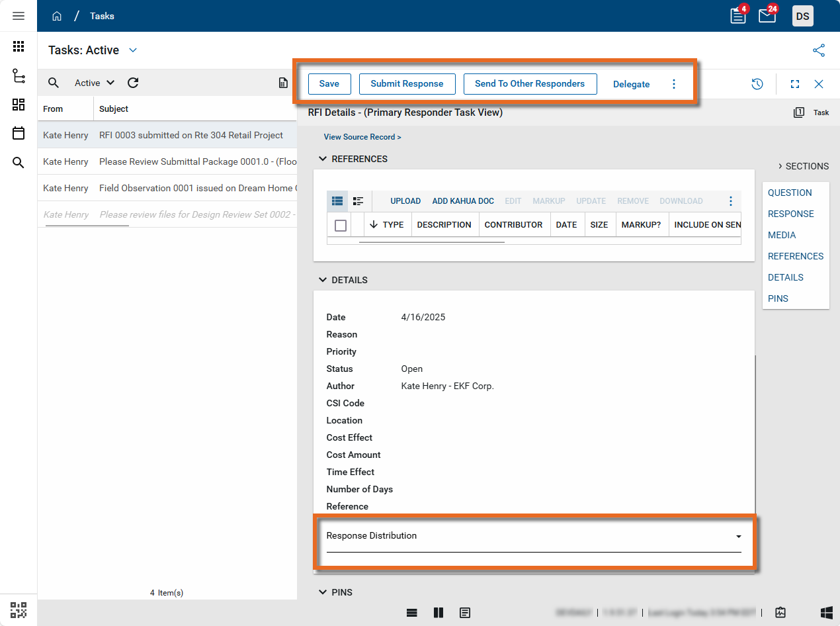This screenshot has height=626, width=840.
Task: Click the Submit Response button
Action: [x=407, y=84]
